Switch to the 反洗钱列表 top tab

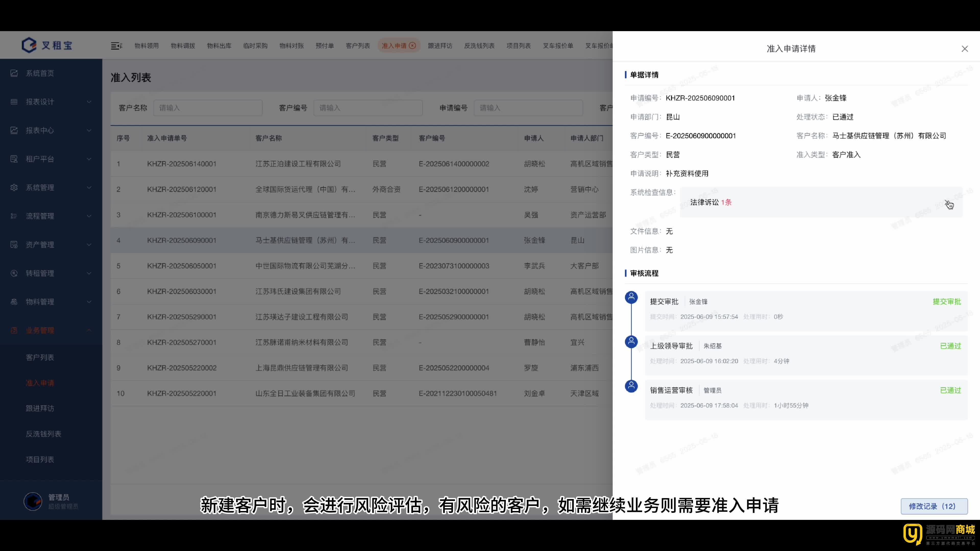pyautogui.click(x=479, y=46)
